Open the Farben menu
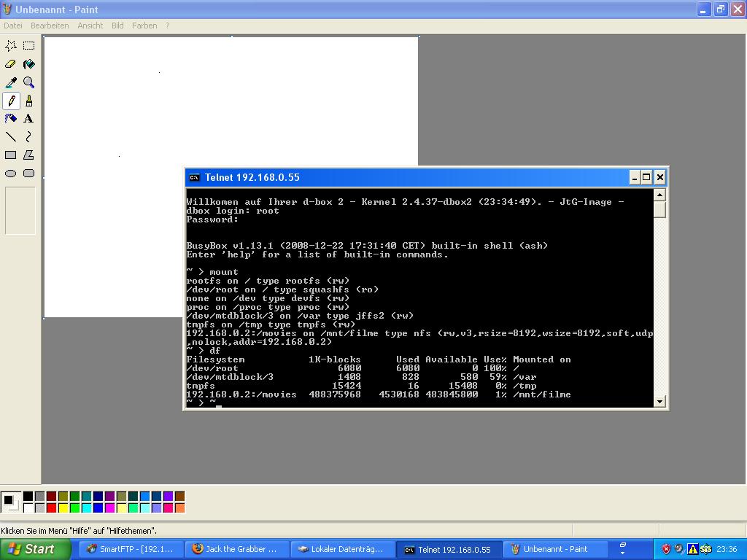747x560 pixels. 144,26
